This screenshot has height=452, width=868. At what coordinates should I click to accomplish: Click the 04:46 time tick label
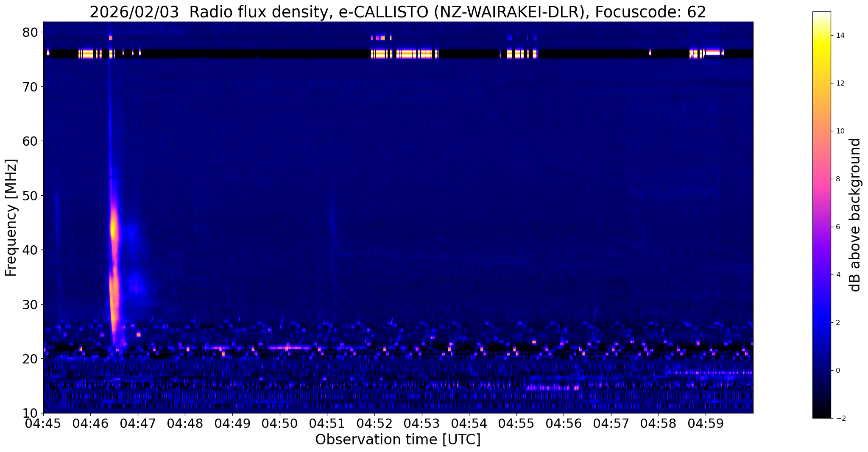tap(90, 423)
